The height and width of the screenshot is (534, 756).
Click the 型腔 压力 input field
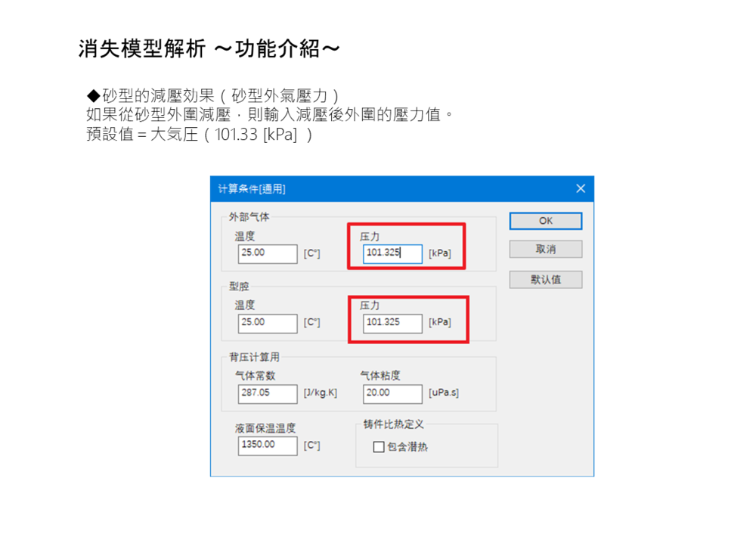point(392,323)
